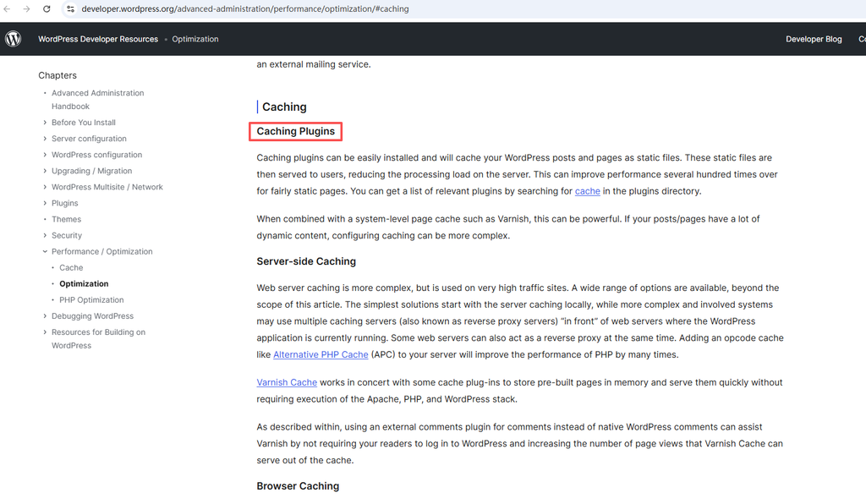Screen dimensions: 866x504
Task: Expand the WordPress configuration chapter
Action: pos(45,155)
